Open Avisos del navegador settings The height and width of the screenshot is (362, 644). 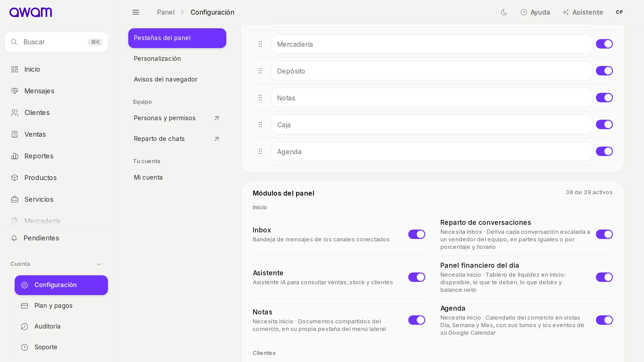click(177, 79)
